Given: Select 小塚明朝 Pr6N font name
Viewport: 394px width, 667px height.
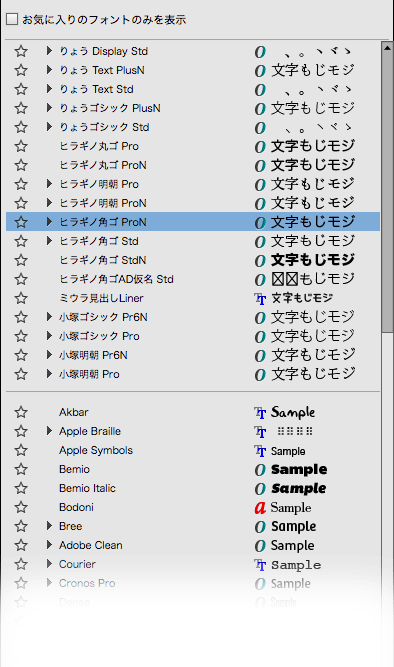Looking at the screenshot, I should click(93, 355).
